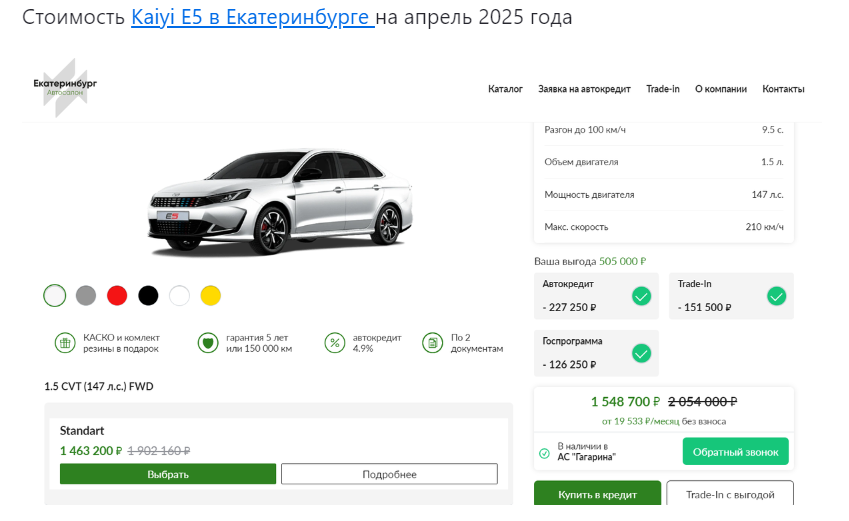Open Контакты in the top menu
The width and height of the screenshot is (849, 521).
[x=783, y=89]
